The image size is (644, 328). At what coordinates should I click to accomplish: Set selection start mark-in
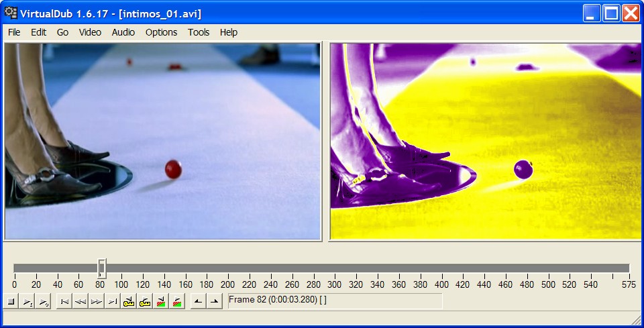pyautogui.click(x=199, y=302)
